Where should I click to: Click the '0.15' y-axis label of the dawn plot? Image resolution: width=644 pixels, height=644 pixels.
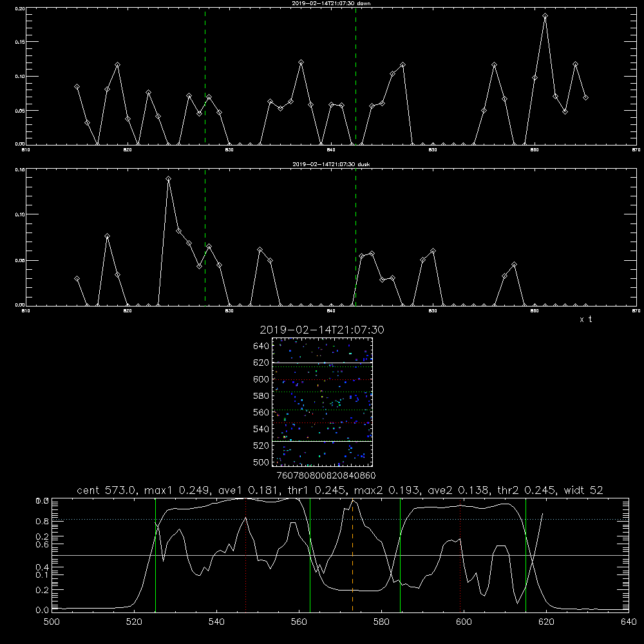coord(20,42)
